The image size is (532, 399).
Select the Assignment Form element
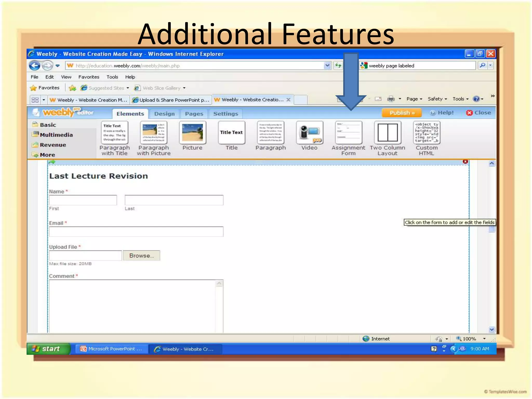(348, 138)
